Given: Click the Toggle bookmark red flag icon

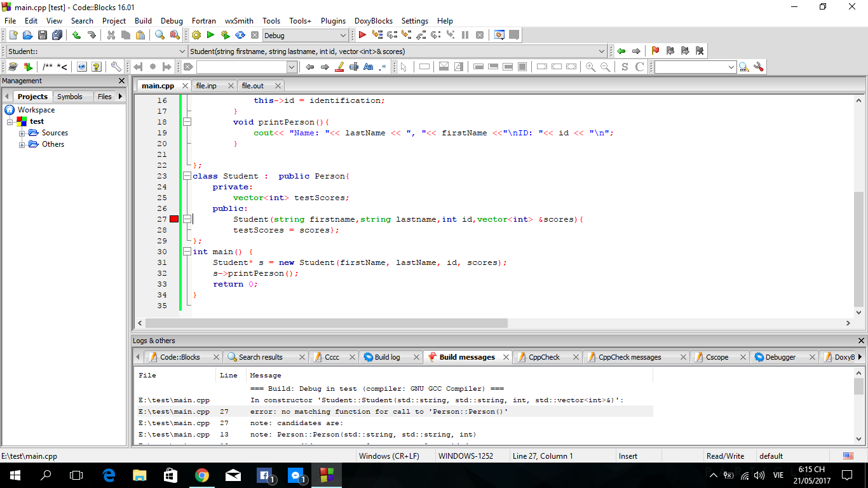Looking at the screenshot, I should [655, 51].
